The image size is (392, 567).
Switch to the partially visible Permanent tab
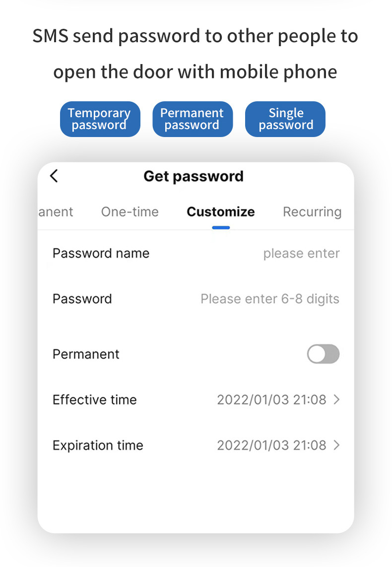56,212
